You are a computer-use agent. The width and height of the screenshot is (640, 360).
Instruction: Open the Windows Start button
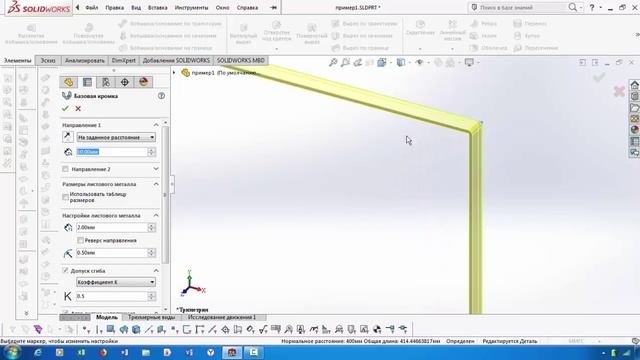tap(13, 352)
